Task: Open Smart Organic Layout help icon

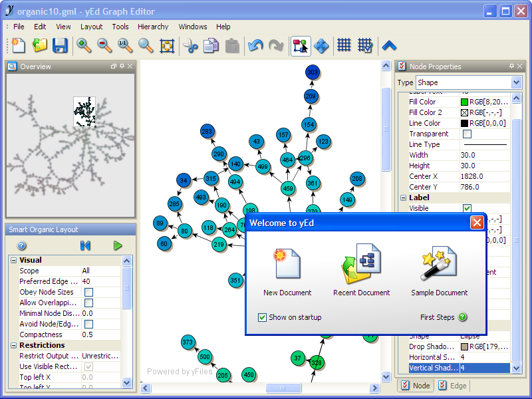Action: [x=21, y=245]
